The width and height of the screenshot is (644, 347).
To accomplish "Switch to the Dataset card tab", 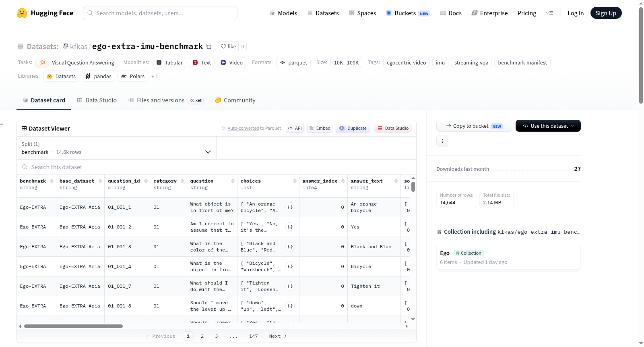I will tap(44, 100).
